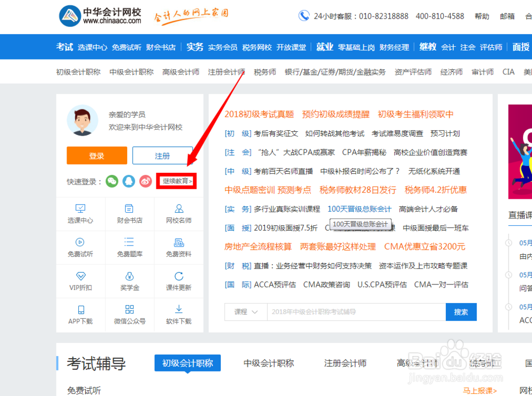Open 实务 in the blue navigation bar
The height and width of the screenshot is (396, 532).
[195, 47]
